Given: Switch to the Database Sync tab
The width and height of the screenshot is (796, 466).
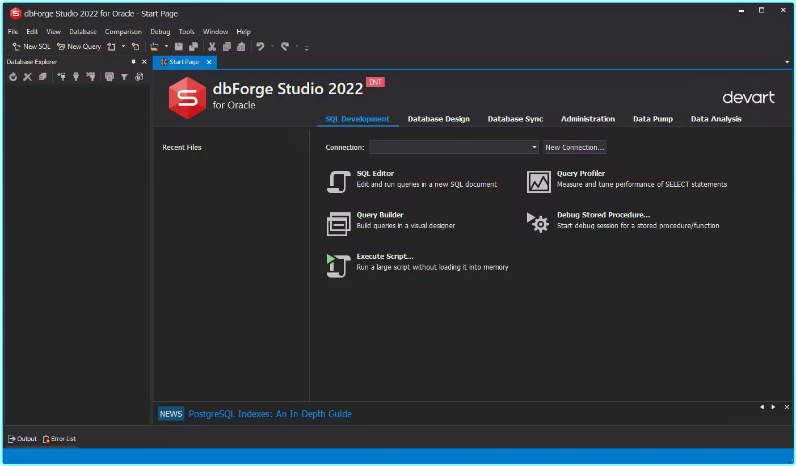Looking at the screenshot, I should 515,119.
